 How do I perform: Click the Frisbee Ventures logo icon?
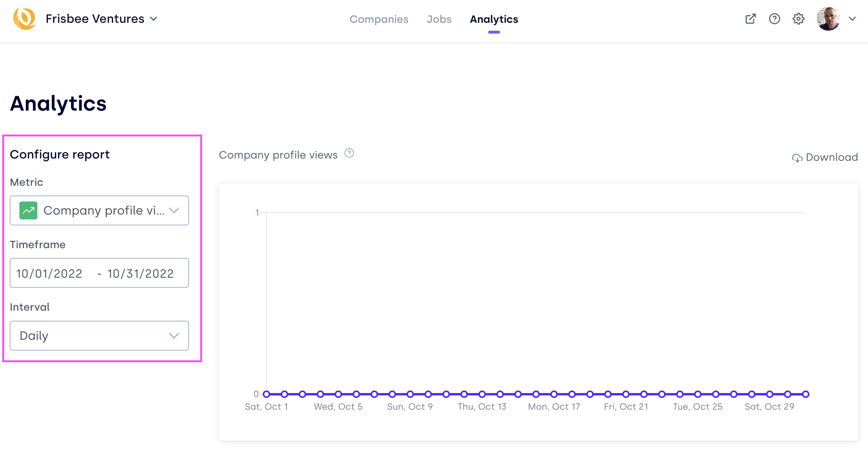click(25, 19)
